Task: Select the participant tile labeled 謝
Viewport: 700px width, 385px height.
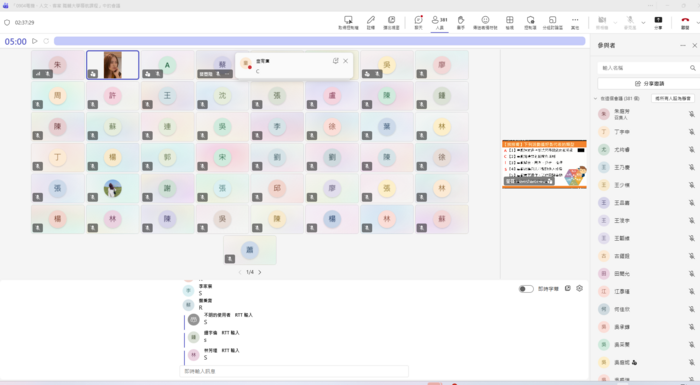Action: 167,188
